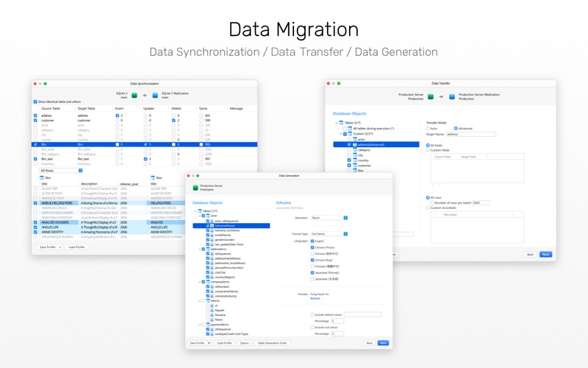
Task: Click Tables (7/7) icon in Data Generation
Action: click(x=200, y=211)
